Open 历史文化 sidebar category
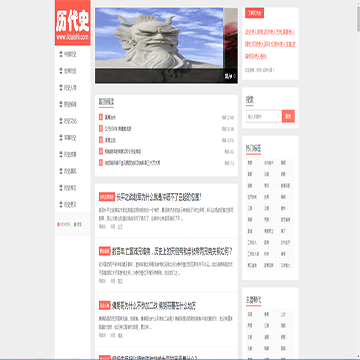Viewport: 360px width, 360px height. pyautogui.click(x=70, y=121)
